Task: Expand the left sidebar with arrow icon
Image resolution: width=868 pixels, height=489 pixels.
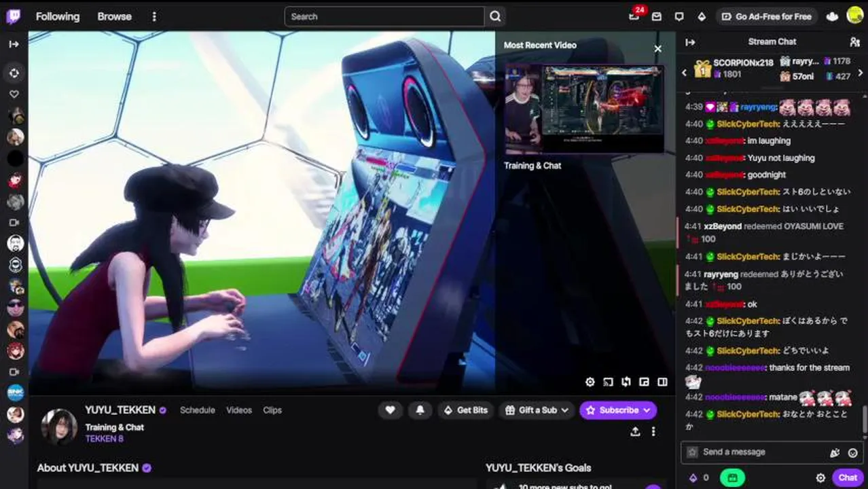Action: click(x=14, y=44)
